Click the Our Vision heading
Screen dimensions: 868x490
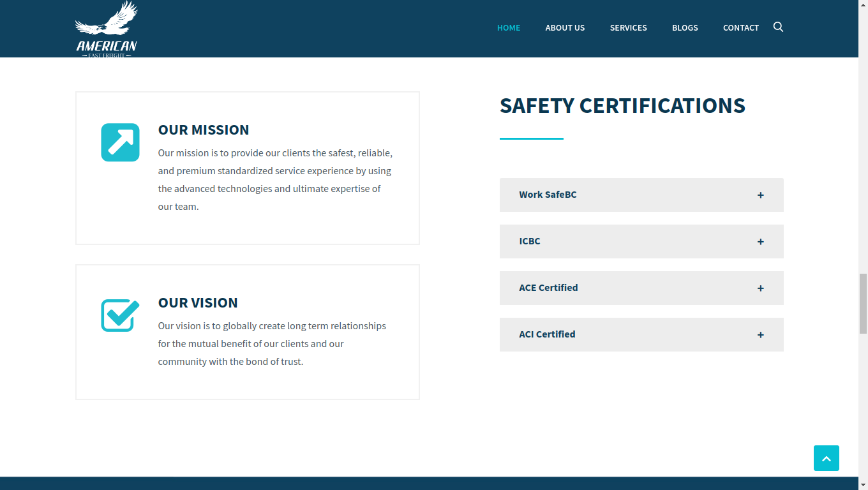tap(198, 302)
